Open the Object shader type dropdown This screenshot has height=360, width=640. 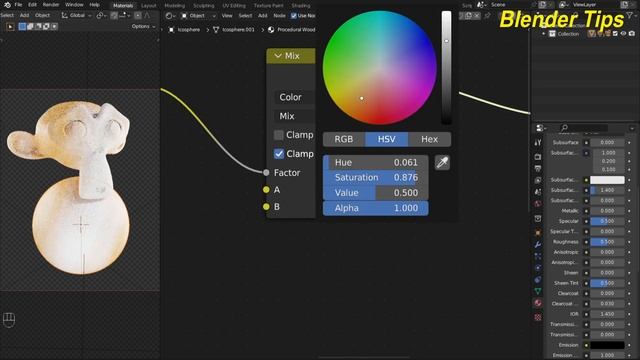point(198,16)
